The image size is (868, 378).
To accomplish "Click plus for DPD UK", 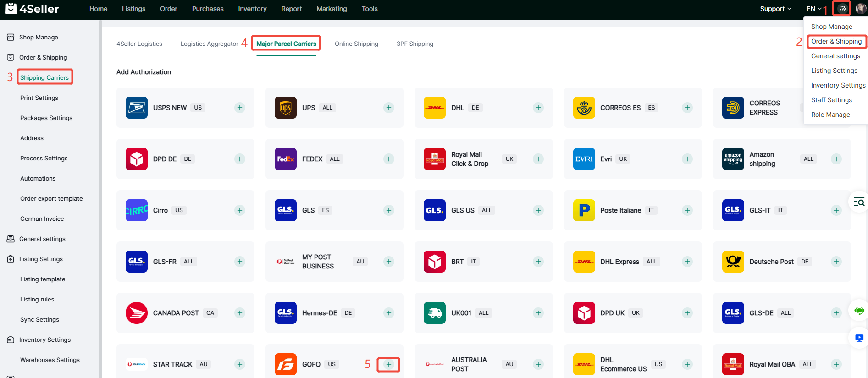I will (x=687, y=313).
